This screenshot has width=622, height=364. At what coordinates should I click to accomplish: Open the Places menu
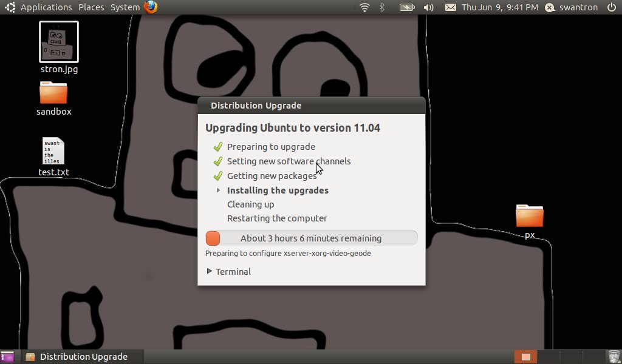tap(91, 7)
